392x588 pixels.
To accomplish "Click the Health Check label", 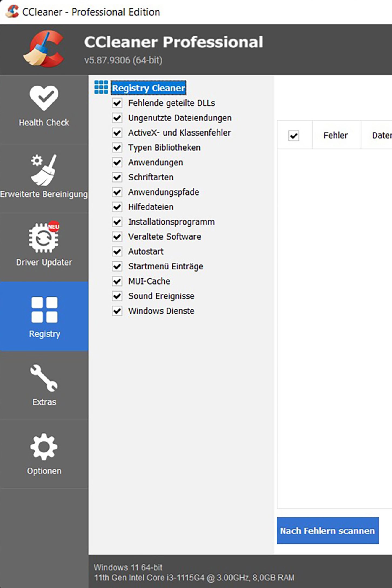I will click(x=44, y=122).
